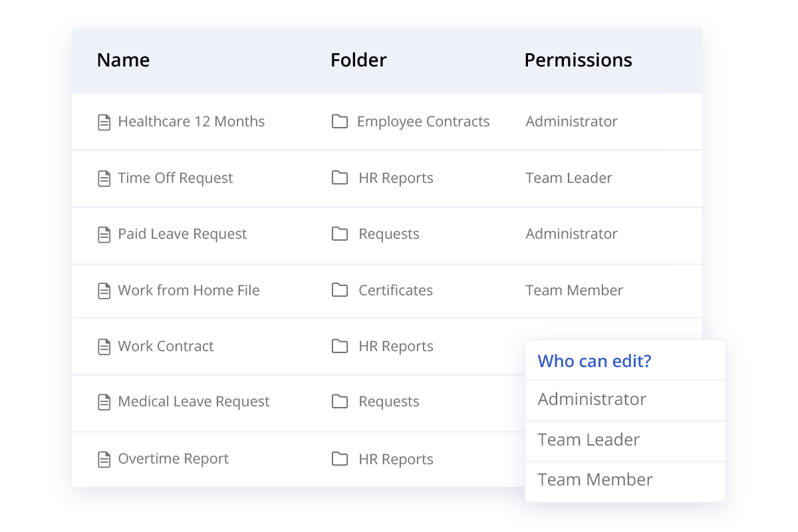Pick Team Member in the Who can edit menu
The height and width of the screenshot is (532, 798).
pyautogui.click(x=595, y=479)
